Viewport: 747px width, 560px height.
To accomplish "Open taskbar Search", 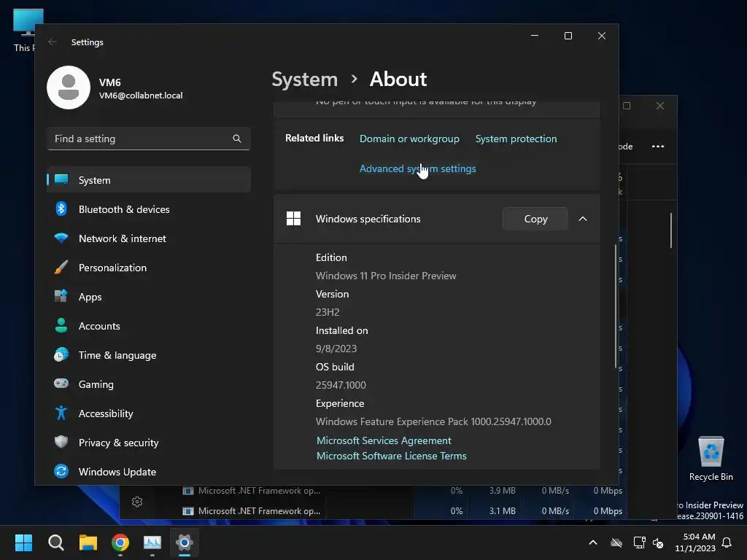I will [x=55, y=542].
